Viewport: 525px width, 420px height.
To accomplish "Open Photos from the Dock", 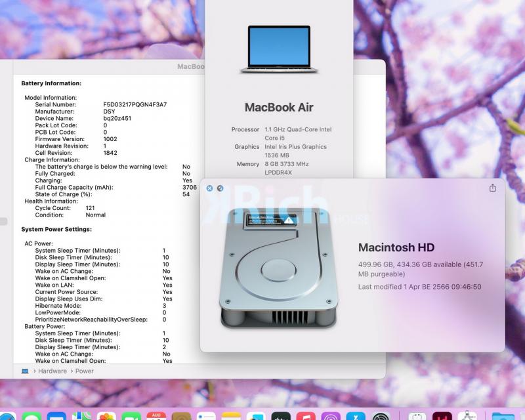I will click(106, 416).
